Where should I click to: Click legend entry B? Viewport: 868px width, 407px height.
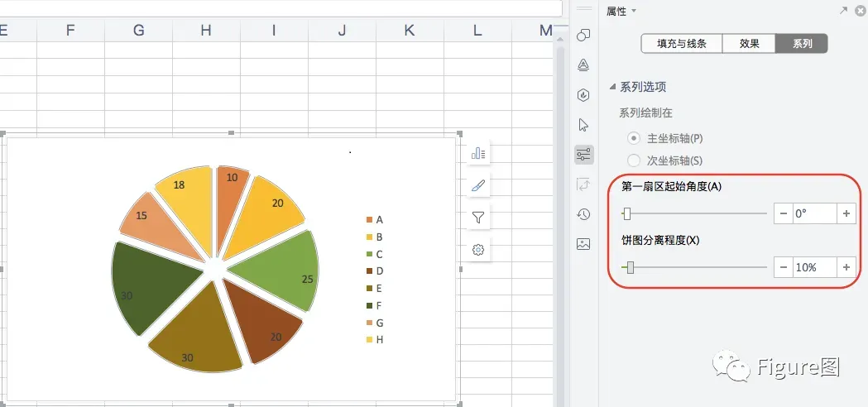coord(375,237)
